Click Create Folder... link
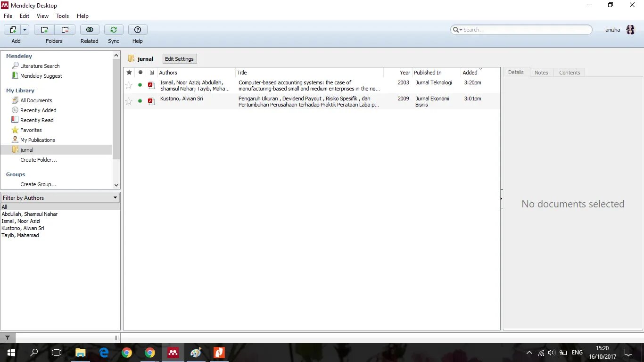 (39, 160)
